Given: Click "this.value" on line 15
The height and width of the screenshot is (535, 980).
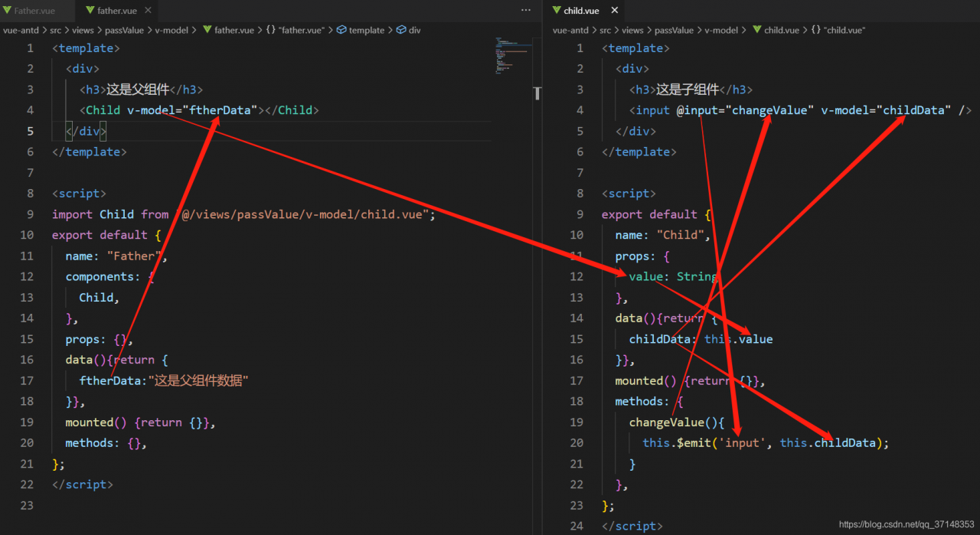Looking at the screenshot, I should click(x=739, y=339).
